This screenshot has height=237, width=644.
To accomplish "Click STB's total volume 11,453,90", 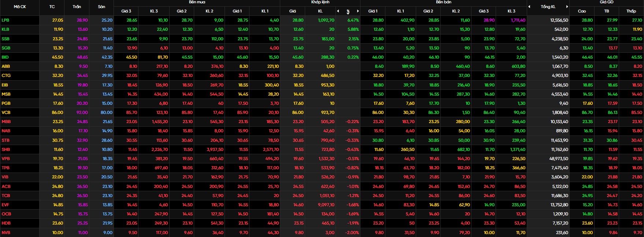I will (x=559, y=140).
